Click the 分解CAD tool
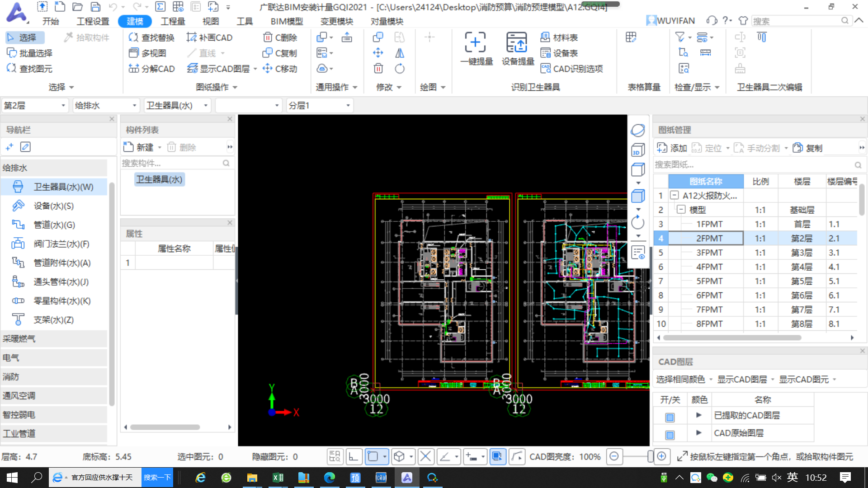The width and height of the screenshot is (868, 488). point(151,69)
